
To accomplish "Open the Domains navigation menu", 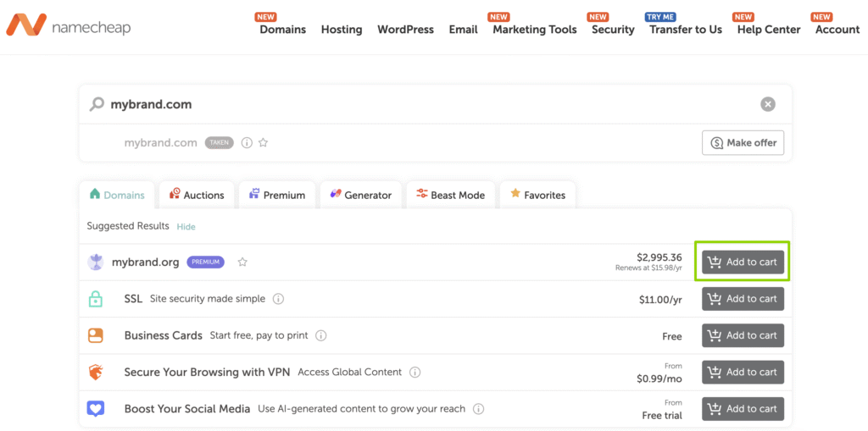I will [x=282, y=30].
